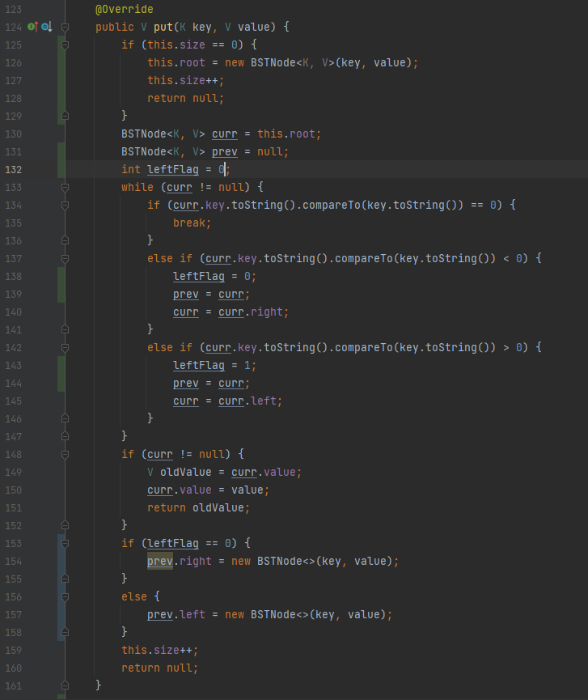Fold the leftFlag if-block on line 153
The image size is (588, 700).
[66, 543]
